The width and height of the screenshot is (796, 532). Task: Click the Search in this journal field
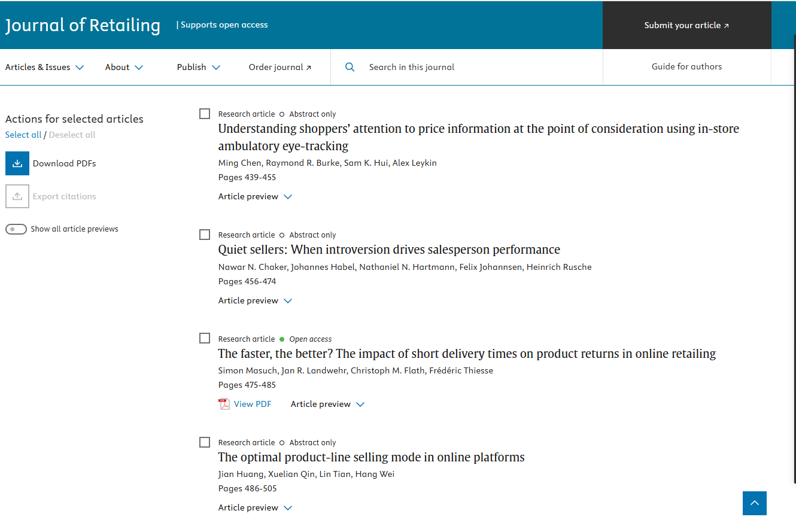coord(467,67)
